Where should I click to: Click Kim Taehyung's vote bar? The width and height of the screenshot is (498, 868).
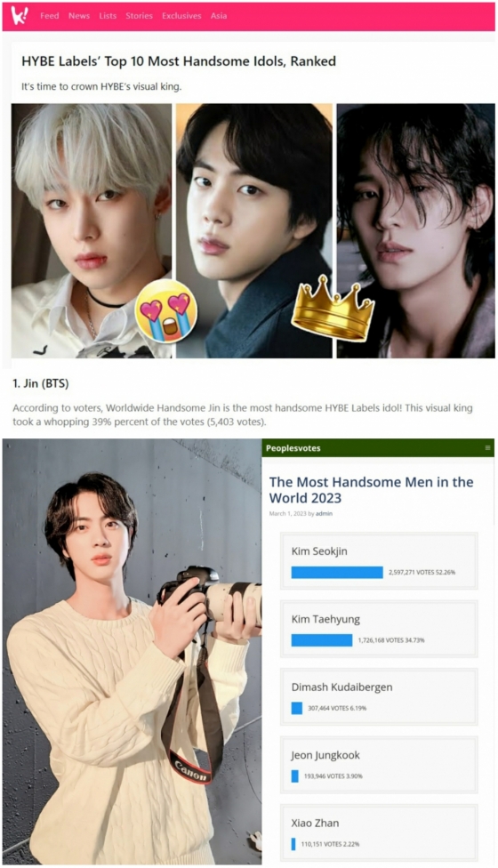click(322, 640)
